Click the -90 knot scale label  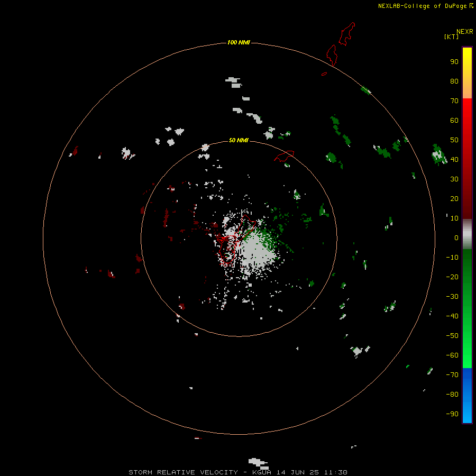[x=452, y=414]
